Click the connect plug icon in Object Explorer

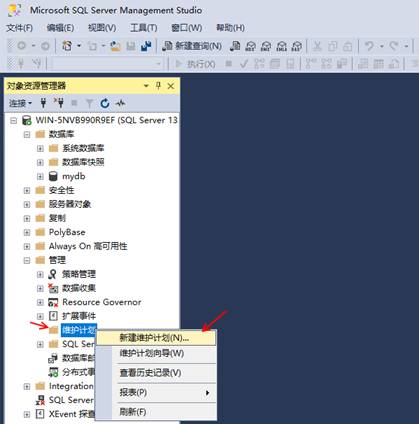coord(43,103)
